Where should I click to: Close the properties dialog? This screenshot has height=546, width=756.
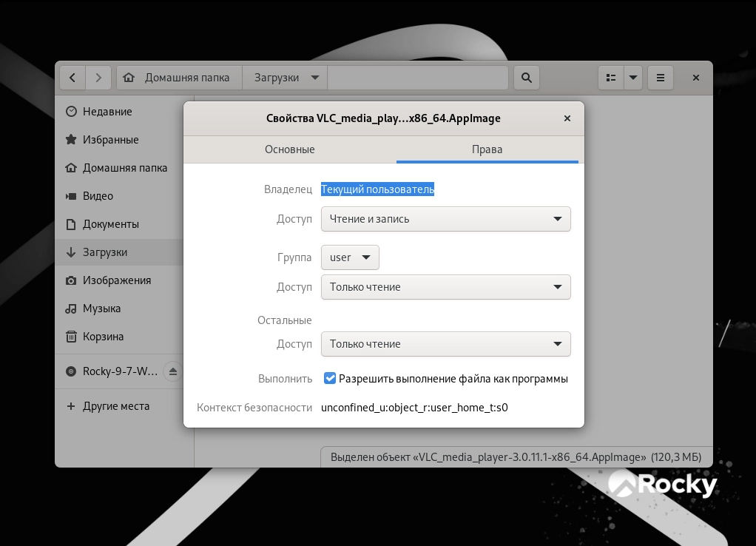click(567, 118)
